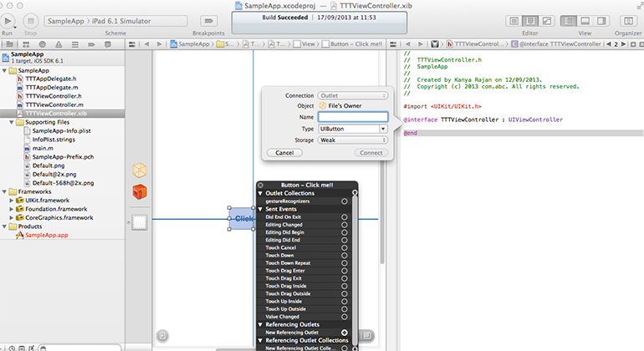
Task: Expand Foundation.framework
Action: 12,209
